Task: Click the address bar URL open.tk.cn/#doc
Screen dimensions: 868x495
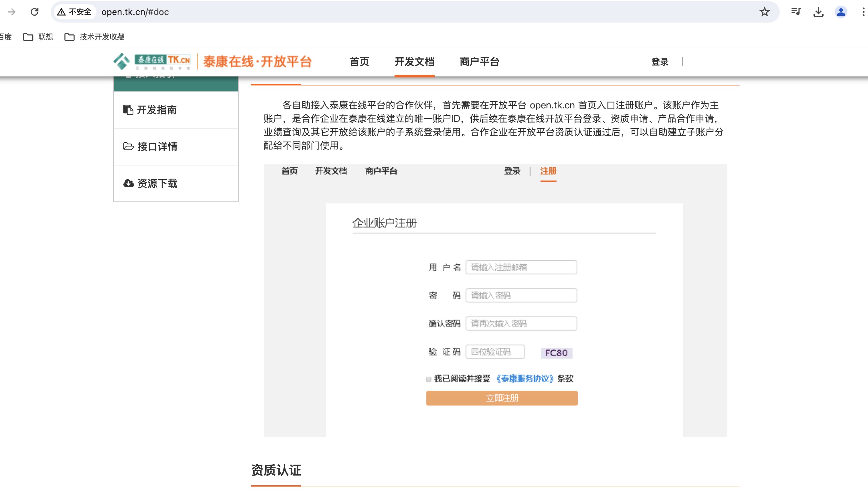Action: pyautogui.click(x=135, y=12)
